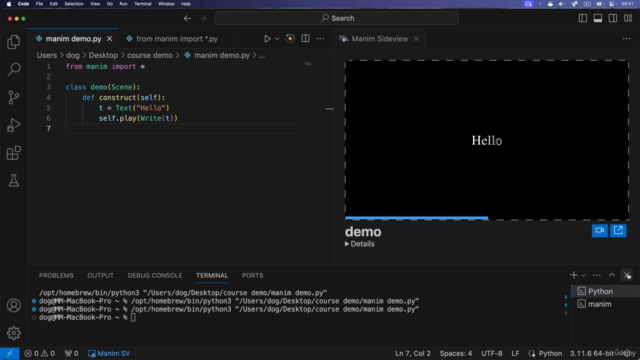Open the PROBLEMS panel tab

click(x=56, y=276)
